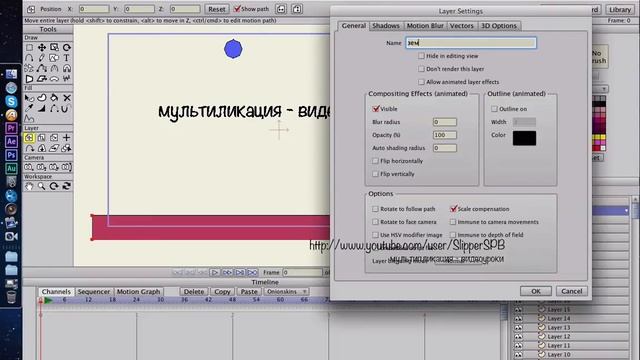Select the Translate Points tool
This screenshot has width=640, height=360.
point(42,48)
